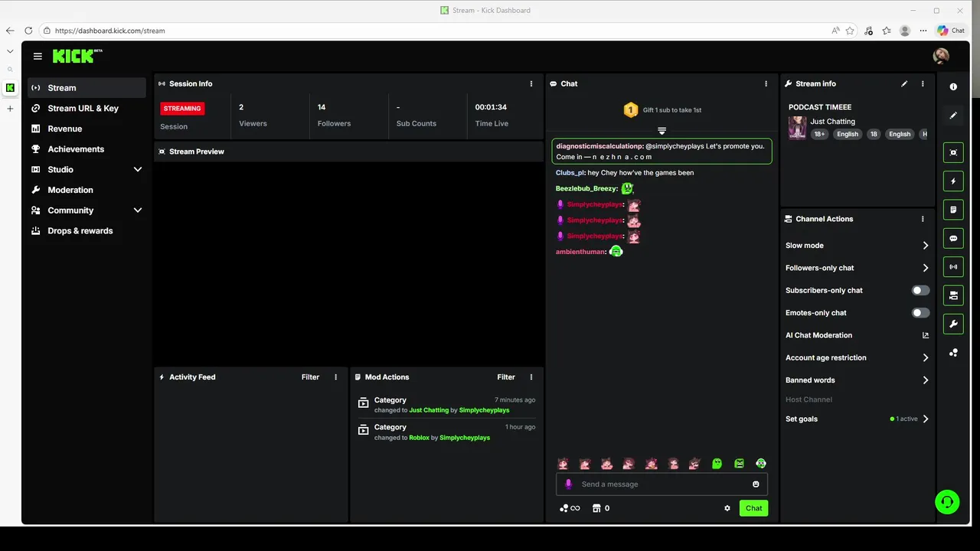
Task: Click the pencil icon in right rail
Action: point(953,116)
